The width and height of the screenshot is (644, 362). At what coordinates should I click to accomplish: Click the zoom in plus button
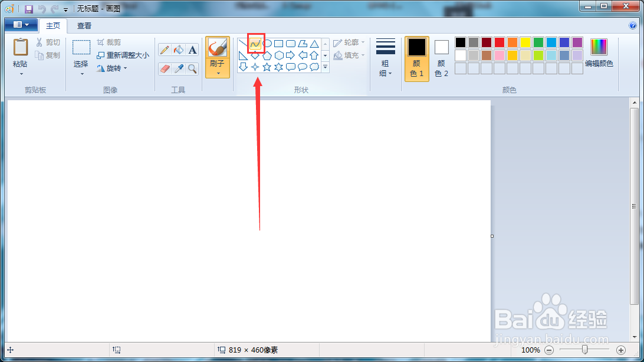[621, 350]
